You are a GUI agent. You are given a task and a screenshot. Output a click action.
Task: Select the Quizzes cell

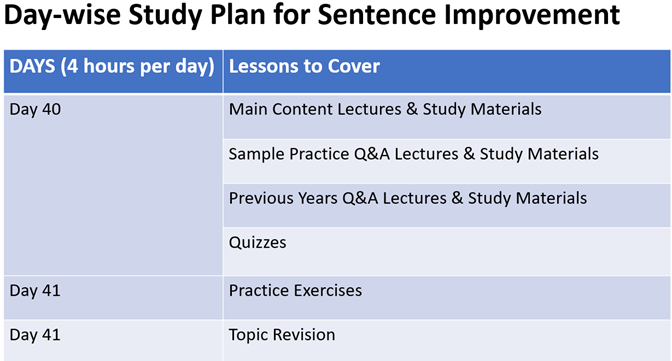[447, 252]
